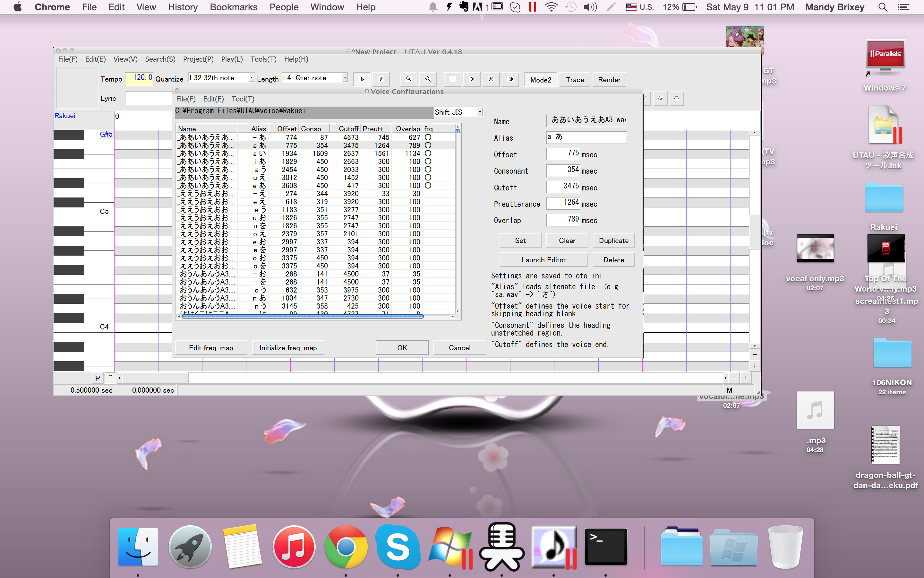Open Project(P) menu in UTAU
Screen dimensions: 924x578
(198, 59)
